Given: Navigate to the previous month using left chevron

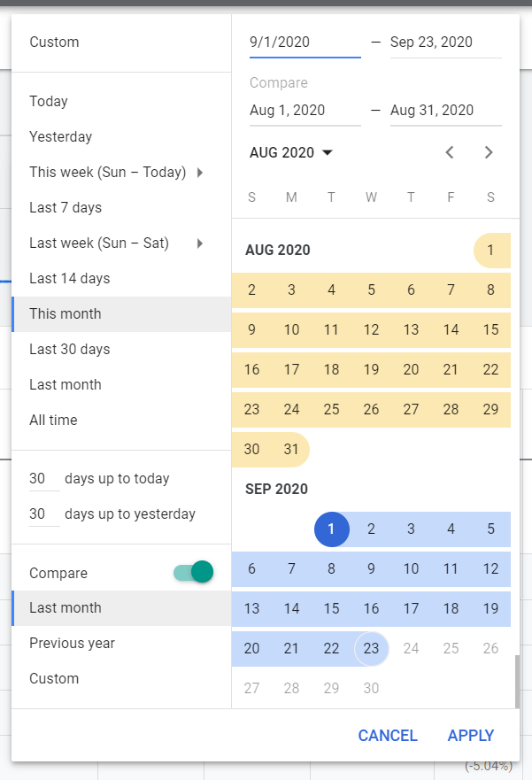Looking at the screenshot, I should tap(450, 152).
